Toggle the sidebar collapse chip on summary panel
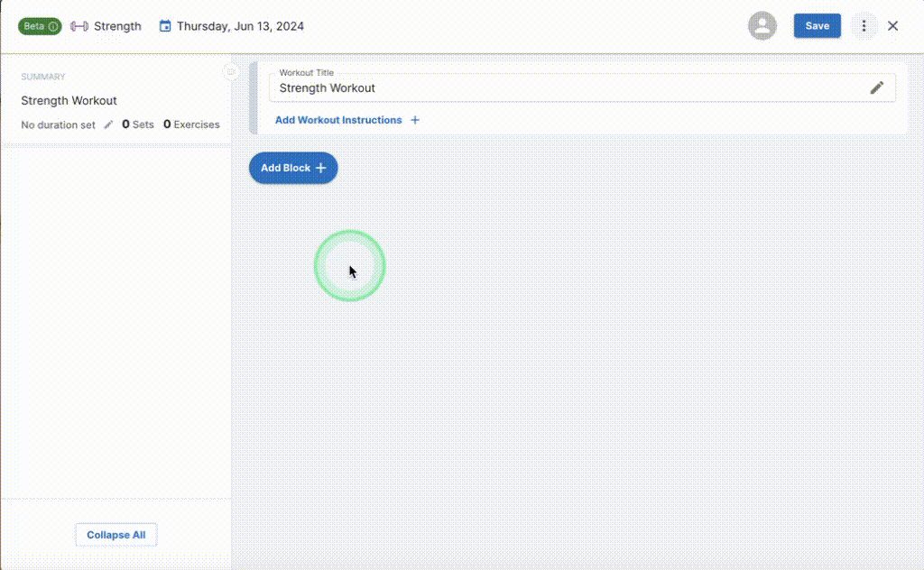 [230, 71]
